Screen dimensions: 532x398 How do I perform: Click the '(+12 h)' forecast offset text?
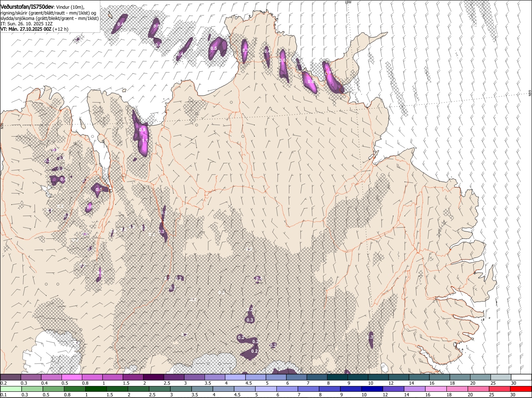[61, 29]
